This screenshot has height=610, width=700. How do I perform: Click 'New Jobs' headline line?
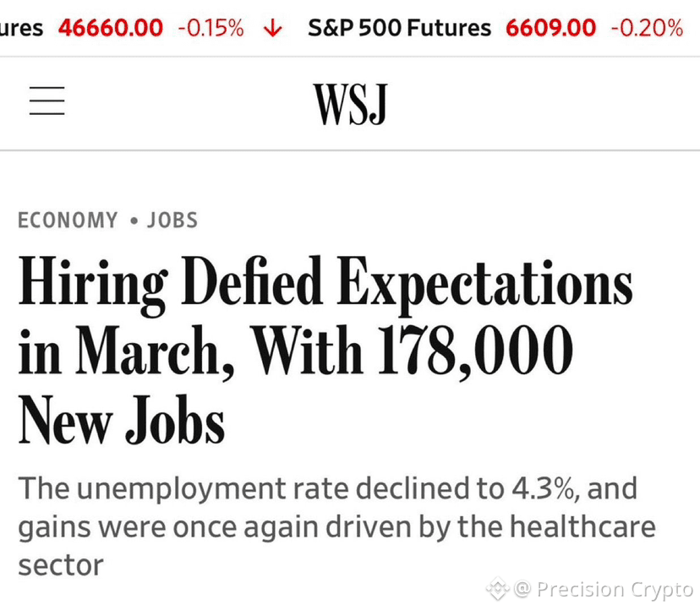click(x=122, y=421)
